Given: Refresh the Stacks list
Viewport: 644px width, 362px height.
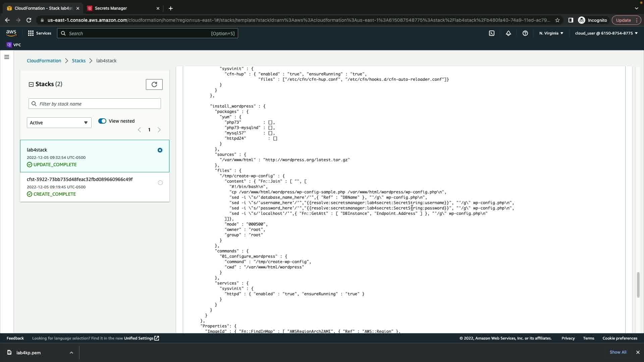Looking at the screenshot, I should pos(154,84).
